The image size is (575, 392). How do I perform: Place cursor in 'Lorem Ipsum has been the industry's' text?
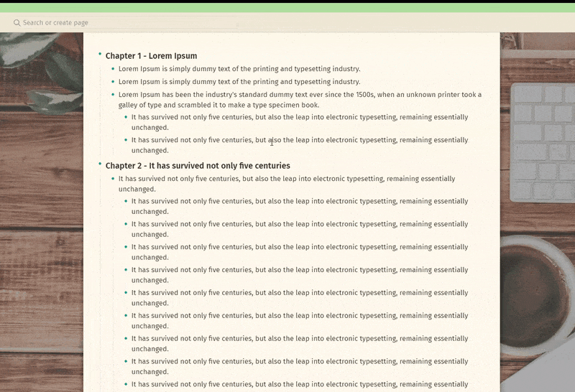(x=300, y=100)
